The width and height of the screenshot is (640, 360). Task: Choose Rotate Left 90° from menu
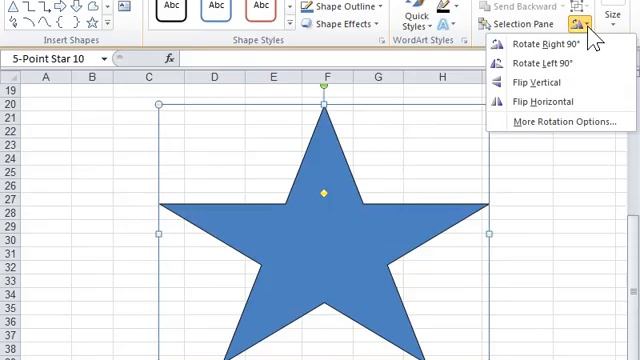pyautogui.click(x=562, y=63)
